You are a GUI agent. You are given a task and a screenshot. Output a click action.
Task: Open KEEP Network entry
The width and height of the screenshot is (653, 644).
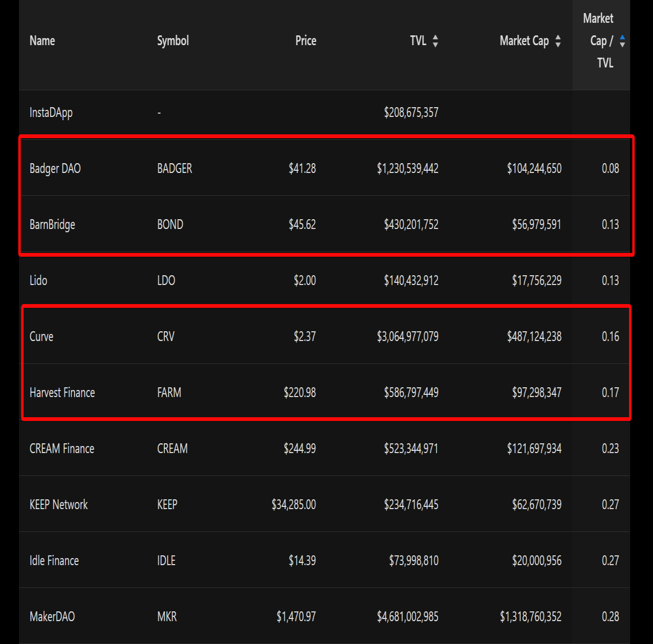tap(59, 505)
